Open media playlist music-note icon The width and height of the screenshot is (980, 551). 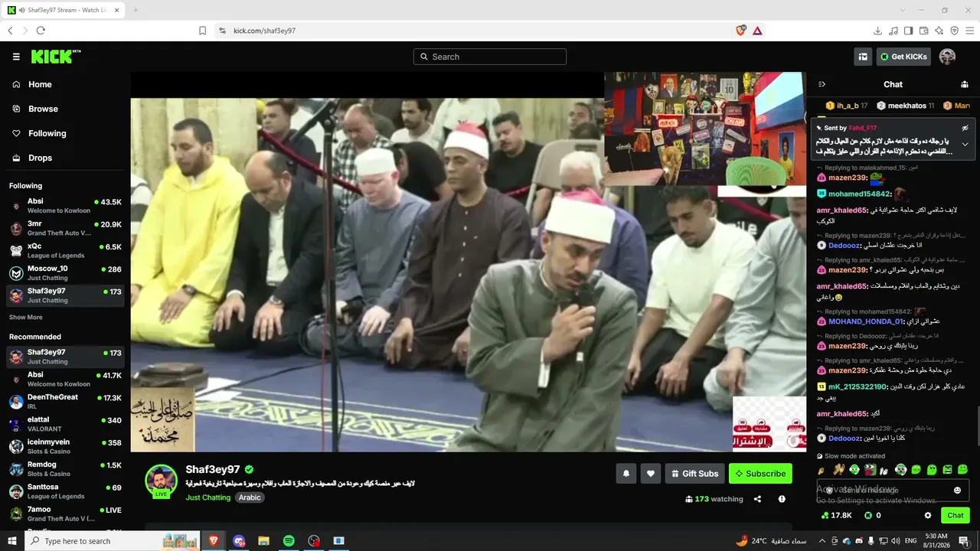coord(893,31)
